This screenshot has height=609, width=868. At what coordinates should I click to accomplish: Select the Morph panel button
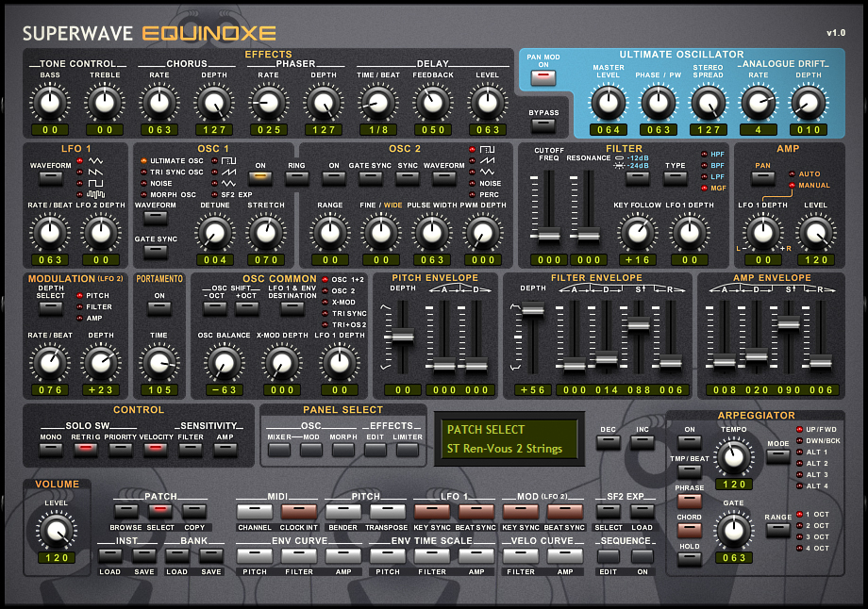pyautogui.click(x=341, y=450)
